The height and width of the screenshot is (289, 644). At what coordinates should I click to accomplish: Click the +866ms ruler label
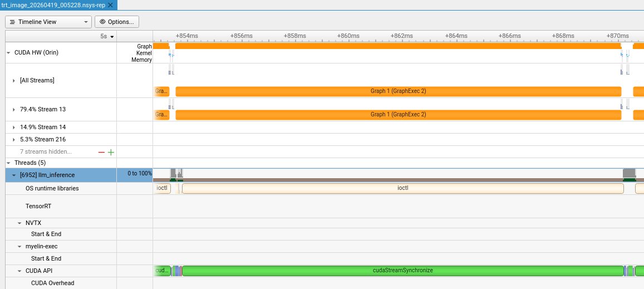(x=510, y=36)
